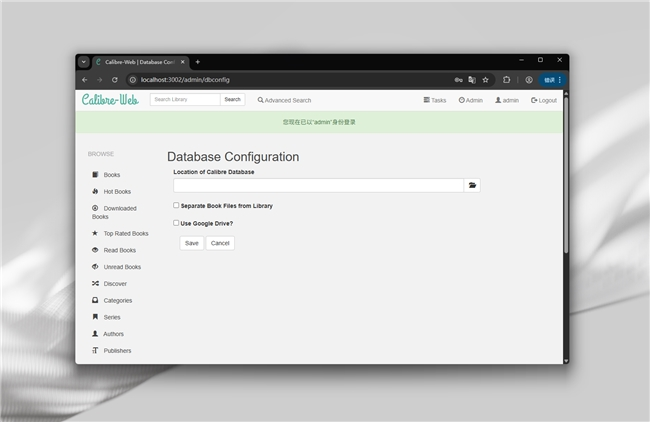
Task: Open Hot Books in the sidebar
Action: [116, 191]
